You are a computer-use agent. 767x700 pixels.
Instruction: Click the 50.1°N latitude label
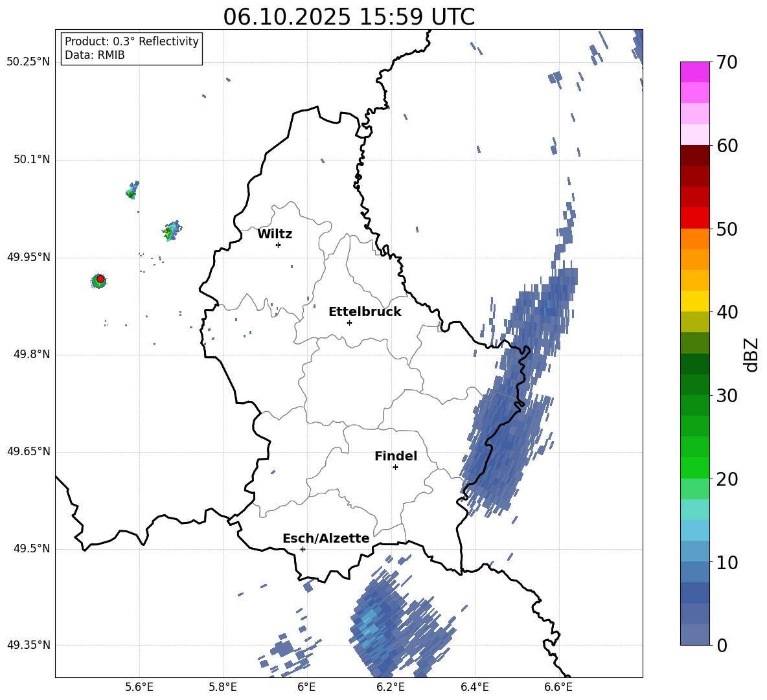(x=32, y=160)
